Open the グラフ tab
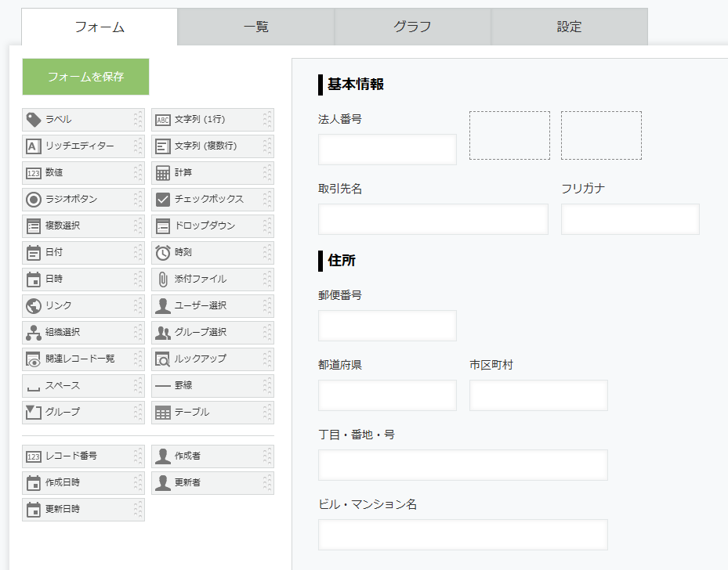The image size is (728, 570). tap(412, 27)
